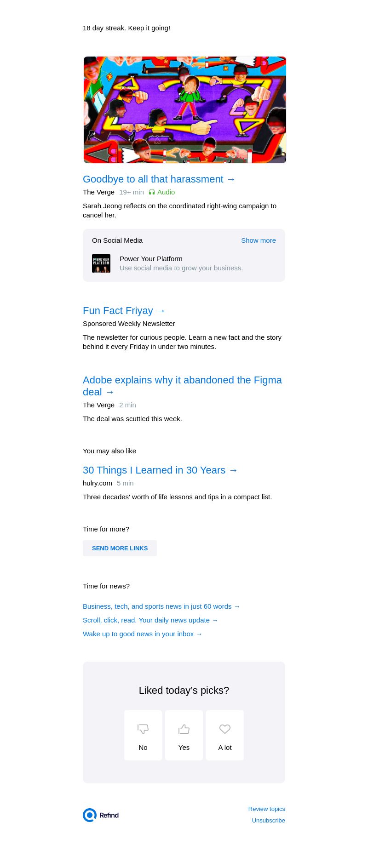368x868 pixels.
Task: Click the heart A lot icon
Action: [x=225, y=729]
